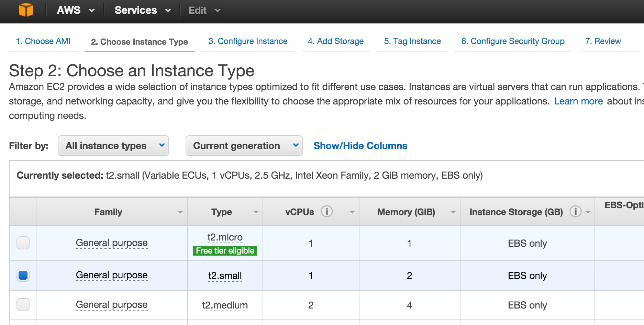The width and height of the screenshot is (644, 325).
Task: Click General purpose in t2.medium row
Action: point(112,305)
